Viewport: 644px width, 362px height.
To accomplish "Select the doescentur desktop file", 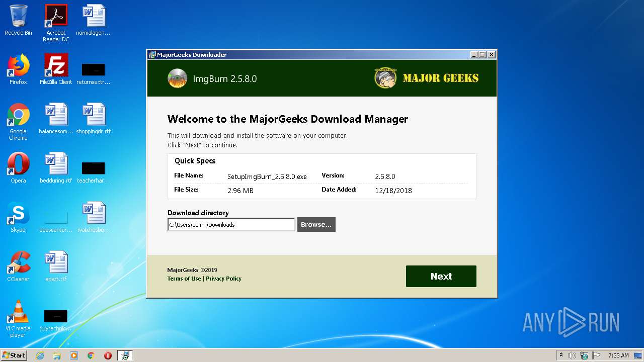I will click(56, 221).
